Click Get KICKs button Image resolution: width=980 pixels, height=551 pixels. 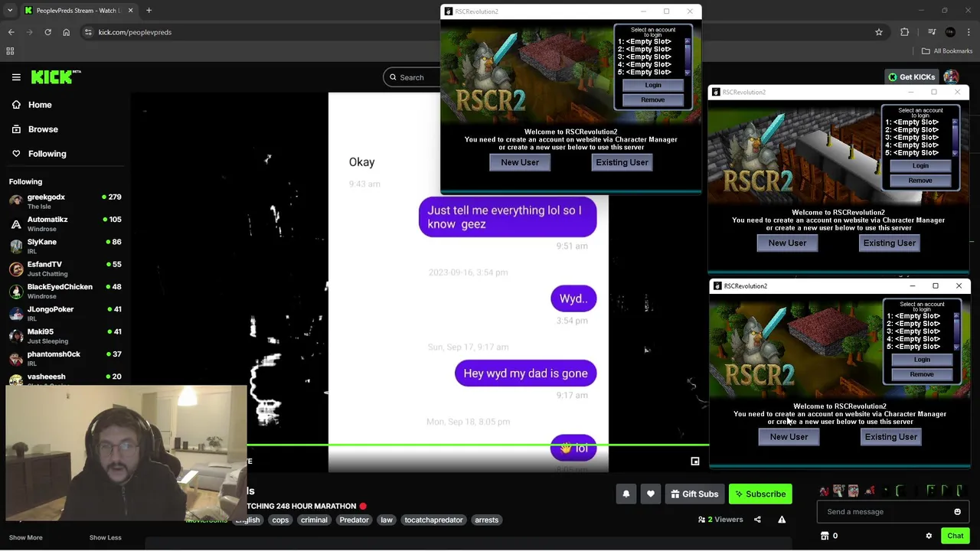tap(911, 77)
